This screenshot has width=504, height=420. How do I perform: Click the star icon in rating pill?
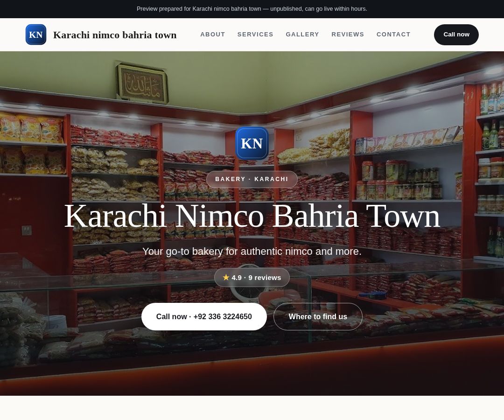pyautogui.click(x=226, y=277)
